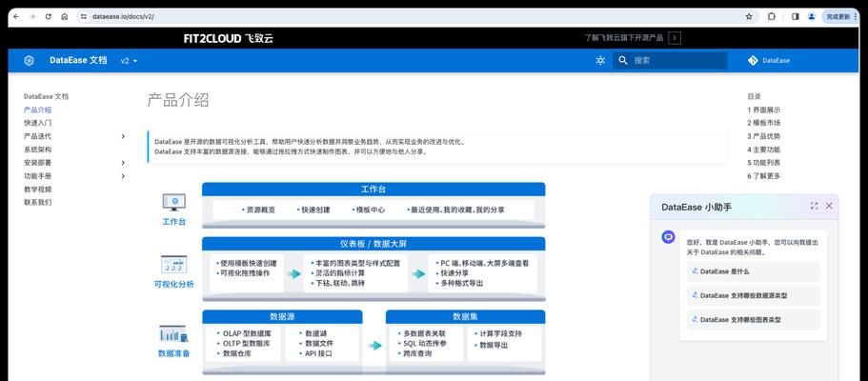The width and height of the screenshot is (868, 381).
Task: Expand the 安装部署 chevron
Action: [x=123, y=163]
